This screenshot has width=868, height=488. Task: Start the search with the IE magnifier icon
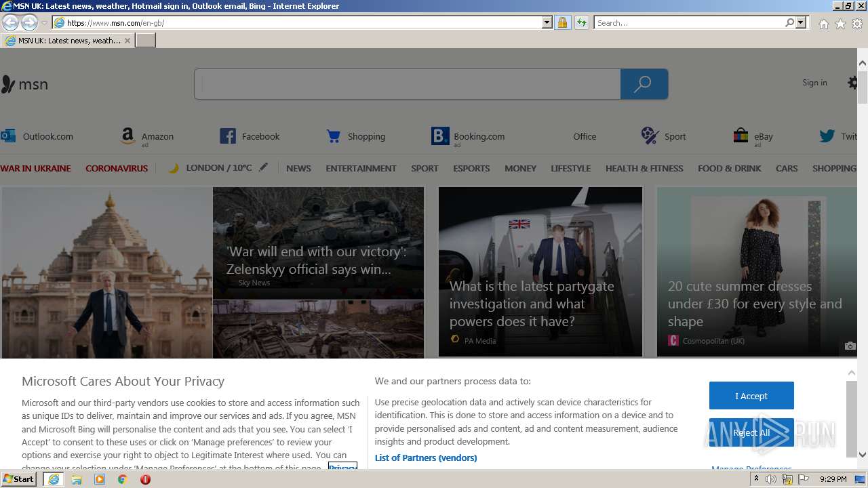(x=789, y=22)
